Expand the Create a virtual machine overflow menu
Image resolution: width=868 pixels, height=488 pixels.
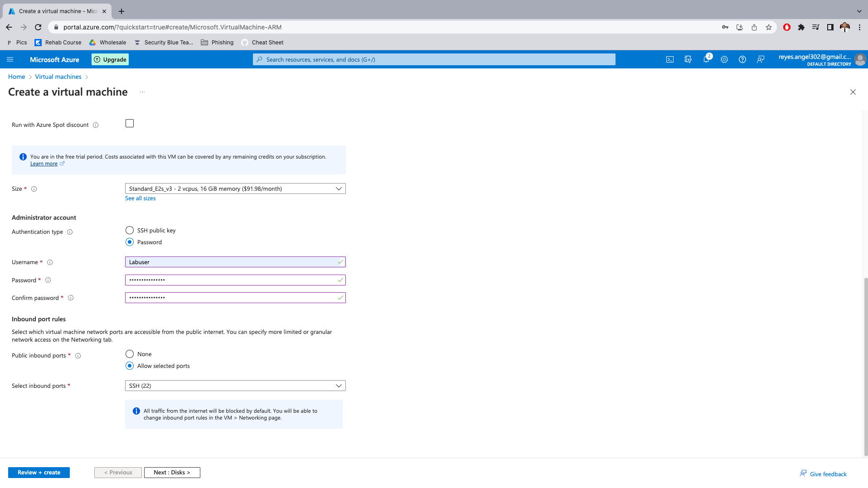142,92
